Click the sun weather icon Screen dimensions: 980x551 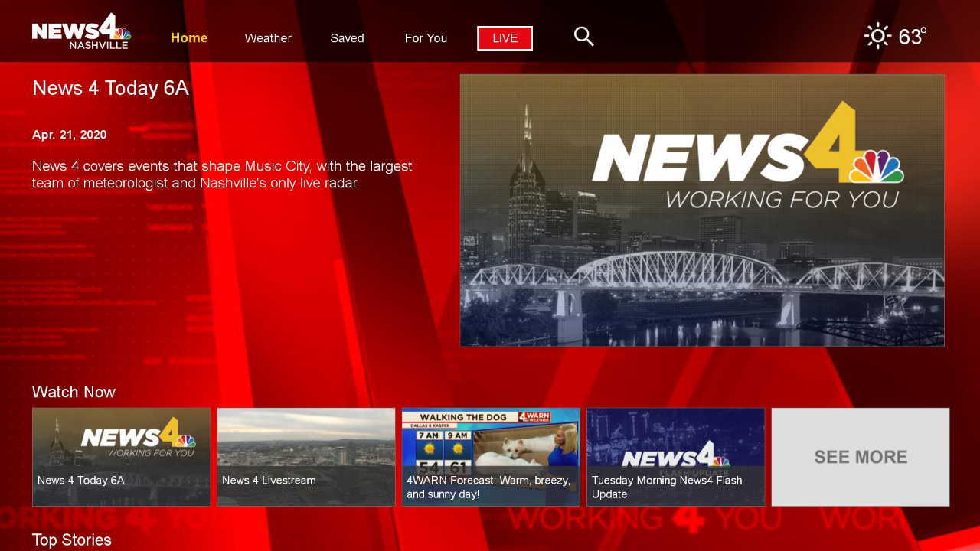tap(877, 35)
